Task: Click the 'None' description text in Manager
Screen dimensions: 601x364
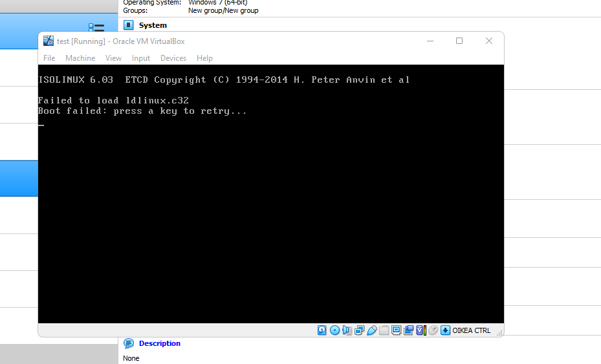Action: click(x=131, y=358)
